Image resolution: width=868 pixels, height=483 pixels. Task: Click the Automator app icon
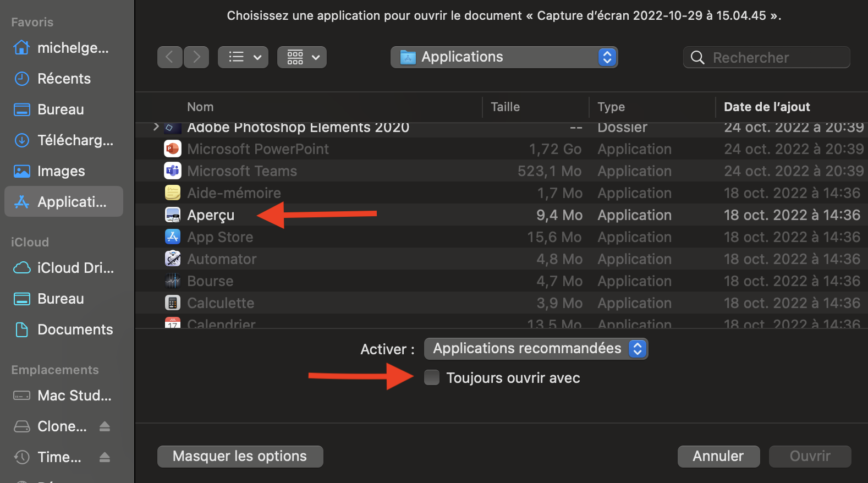[x=173, y=259]
